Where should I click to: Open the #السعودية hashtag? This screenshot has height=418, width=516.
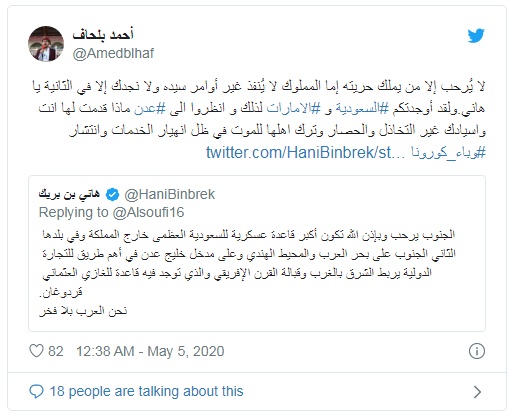pos(362,108)
